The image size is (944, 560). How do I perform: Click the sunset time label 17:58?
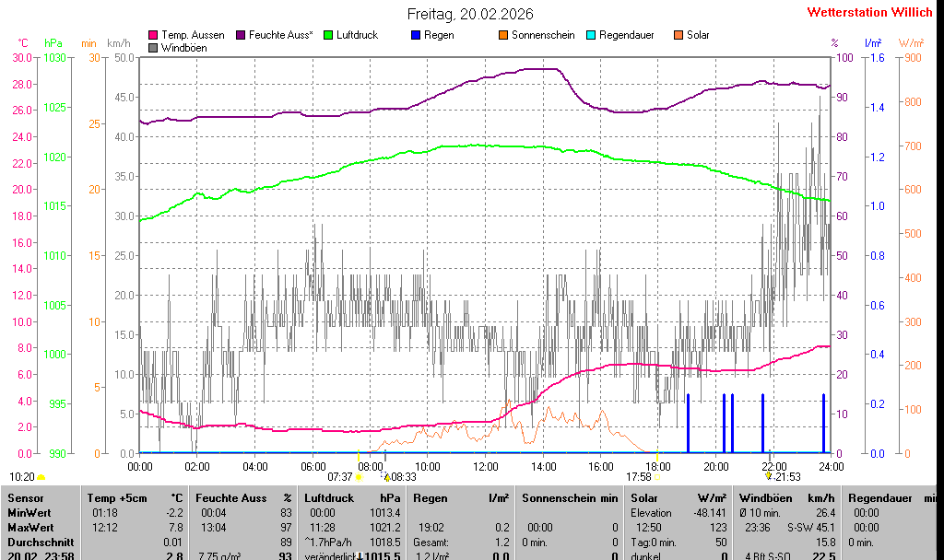tap(638, 477)
